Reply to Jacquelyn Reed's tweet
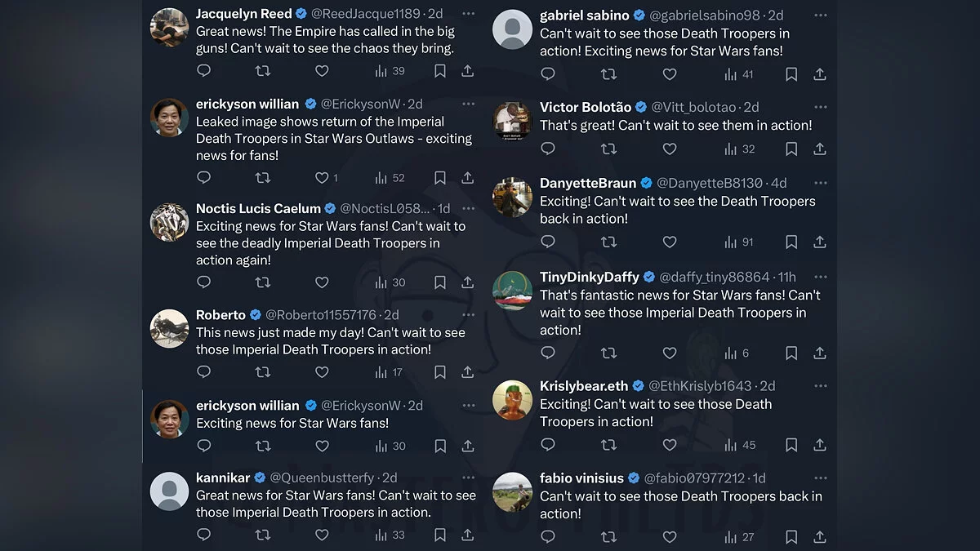 pos(204,71)
